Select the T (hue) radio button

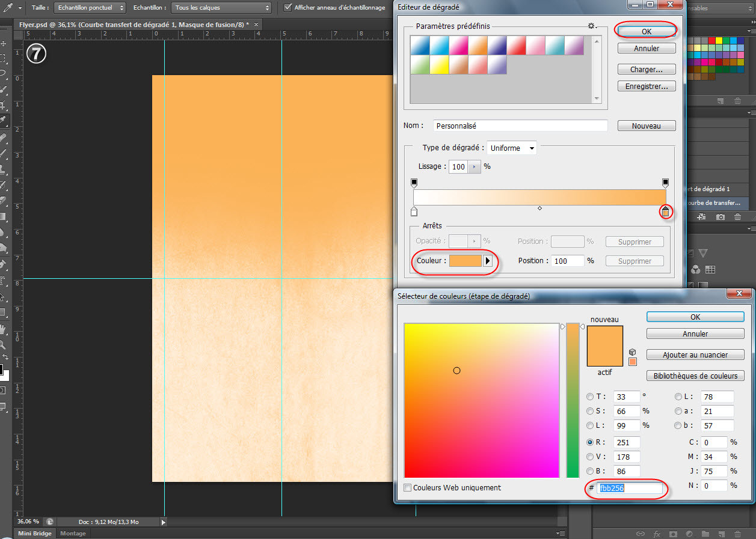[x=590, y=397]
